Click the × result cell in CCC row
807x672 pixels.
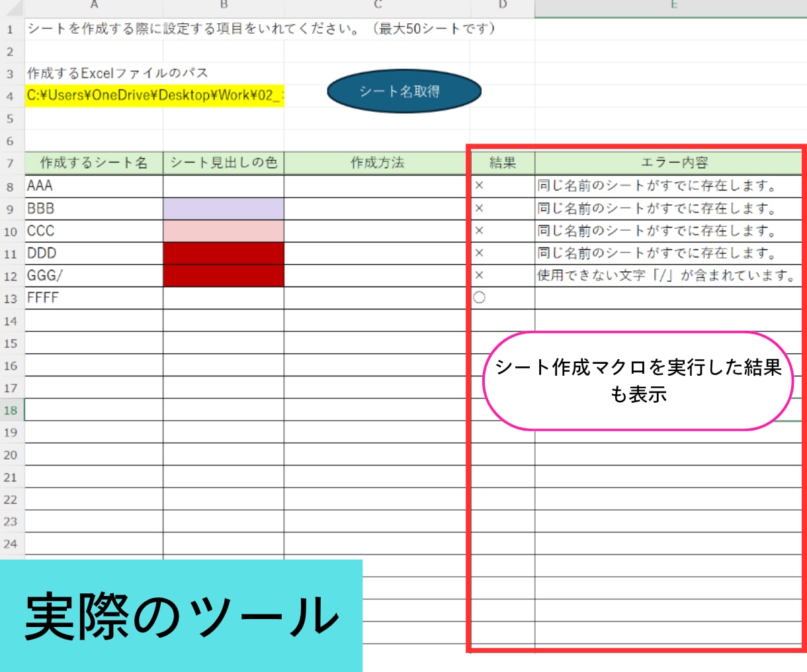pos(503,231)
